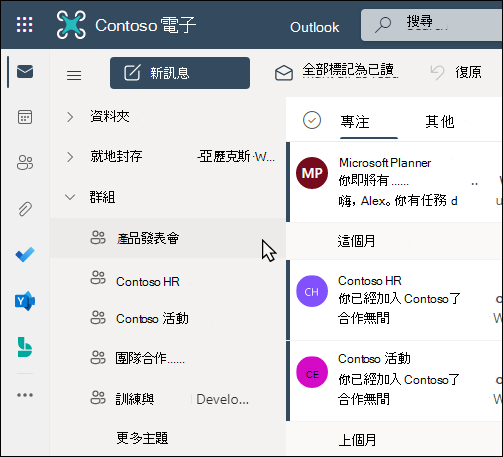Open the 訓練與 Develo... group
The image size is (503, 457).
(168, 399)
